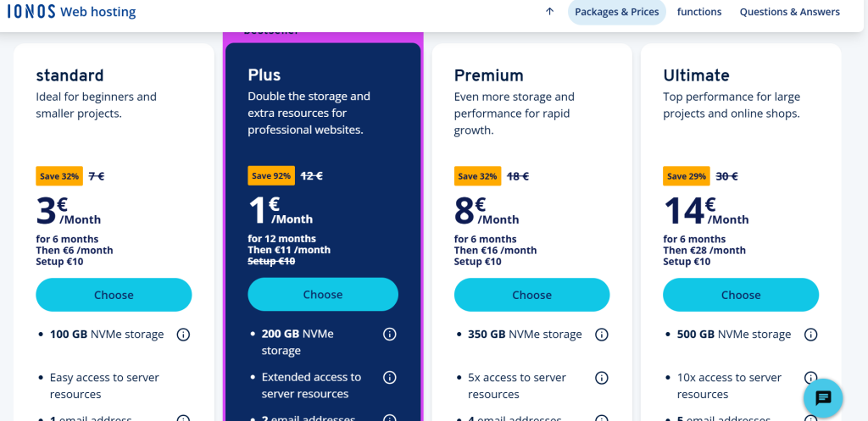Open info on 10x access to server resources
This screenshot has width=868, height=421.
point(810,378)
